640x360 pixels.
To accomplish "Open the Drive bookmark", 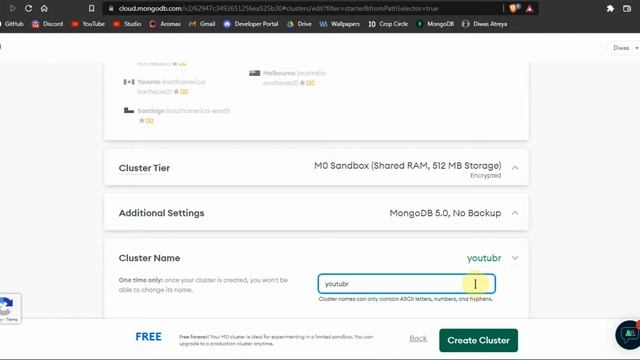I will point(299,24).
